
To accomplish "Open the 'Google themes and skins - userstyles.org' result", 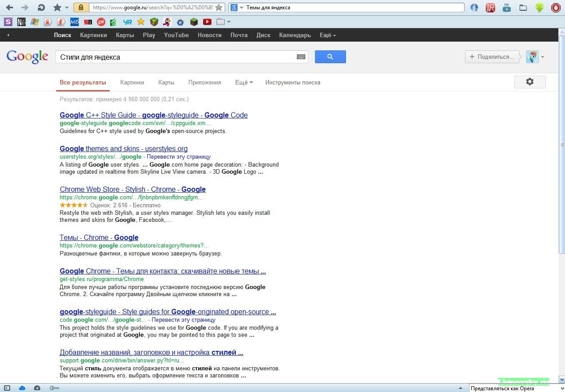I will click(x=123, y=148).
